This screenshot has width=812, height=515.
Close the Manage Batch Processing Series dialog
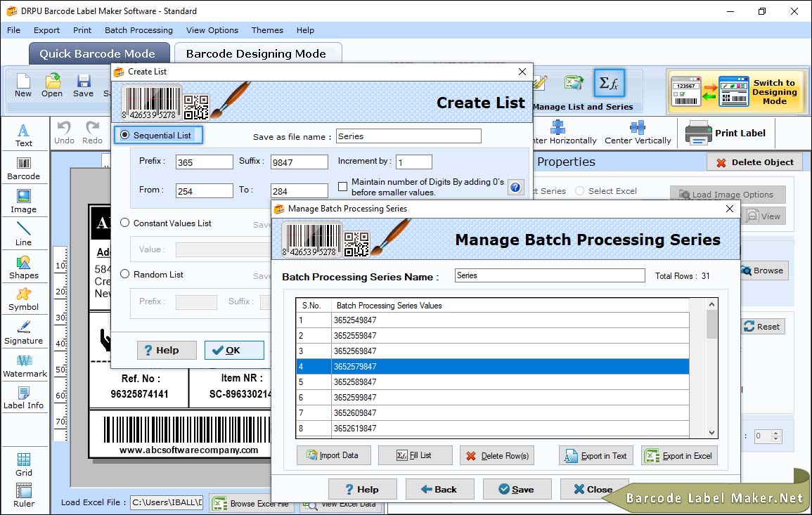(729, 209)
